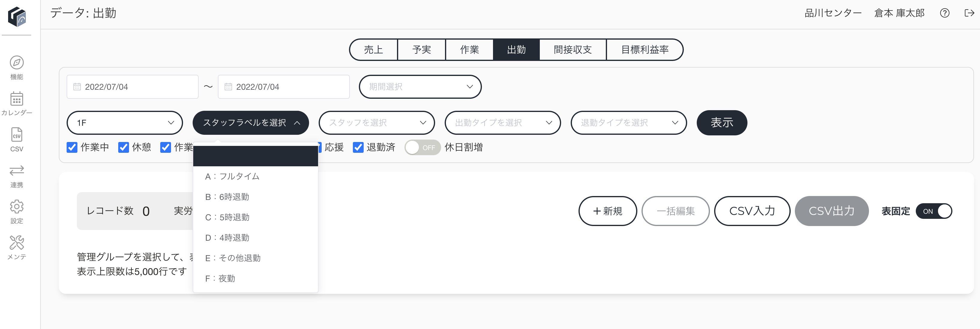Viewport: 980px width, 329px height.
Task: Open the CSV file icon in sidebar
Action: point(17,134)
